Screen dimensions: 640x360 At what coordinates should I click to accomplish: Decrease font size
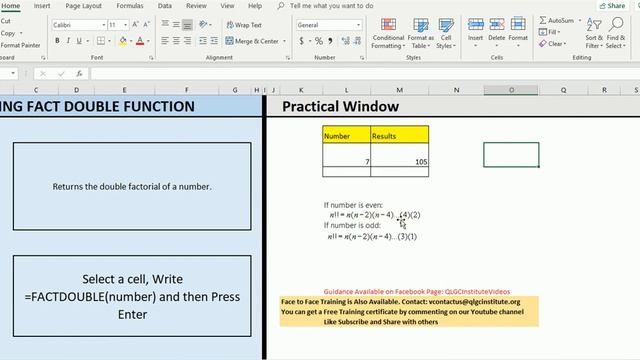click(147, 25)
